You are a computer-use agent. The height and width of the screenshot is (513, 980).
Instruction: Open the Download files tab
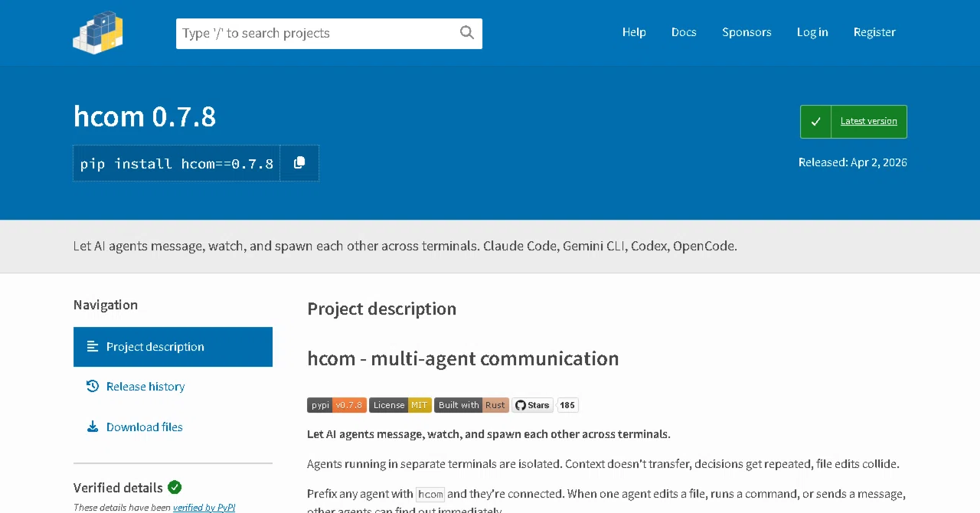(x=173, y=427)
